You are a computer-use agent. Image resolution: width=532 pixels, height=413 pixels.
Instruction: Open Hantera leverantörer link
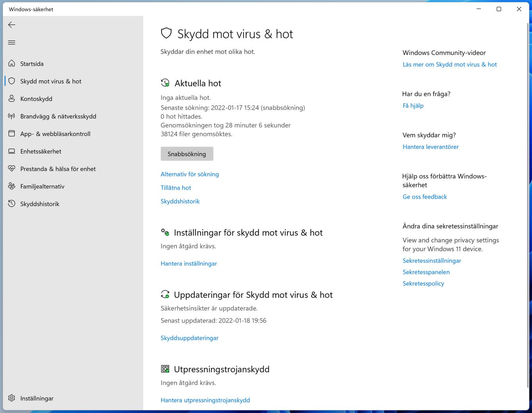tap(430, 147)
